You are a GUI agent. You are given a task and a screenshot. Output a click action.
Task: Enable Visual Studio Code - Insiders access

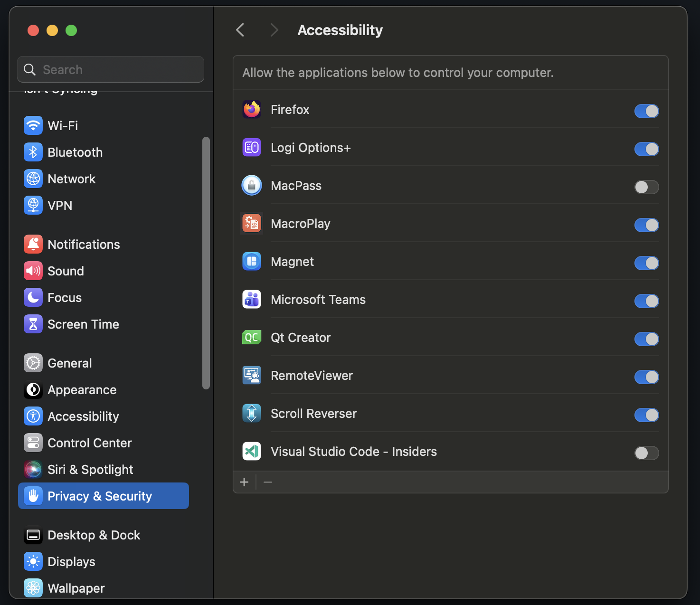click(646, 453)
